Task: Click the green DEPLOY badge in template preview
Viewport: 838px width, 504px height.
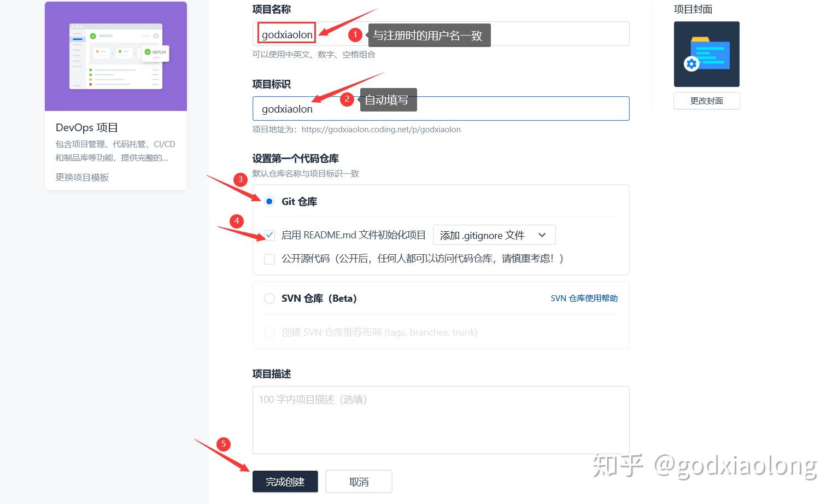Action: 156,52
